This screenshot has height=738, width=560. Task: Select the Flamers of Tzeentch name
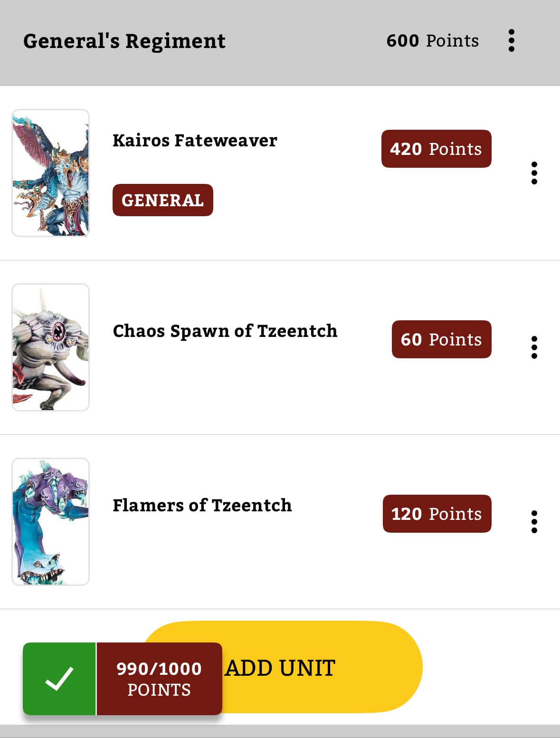202,506
